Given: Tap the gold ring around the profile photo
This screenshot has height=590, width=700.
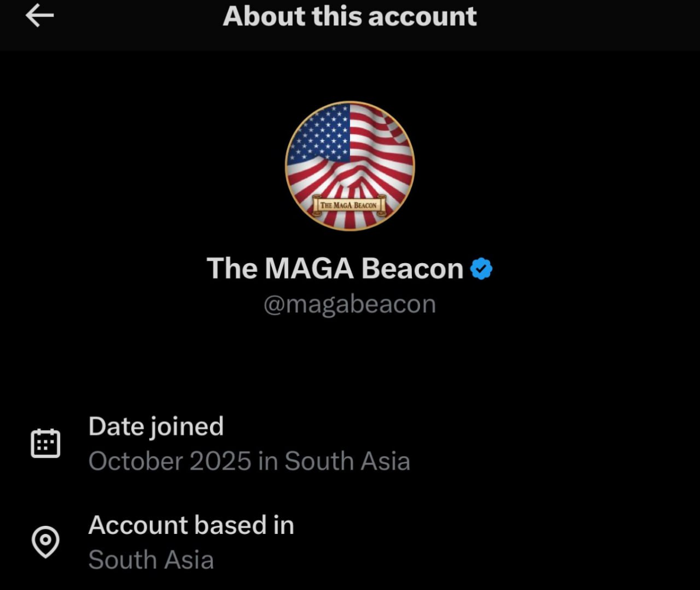Looking at the screenshot, I should pos(349,103).
